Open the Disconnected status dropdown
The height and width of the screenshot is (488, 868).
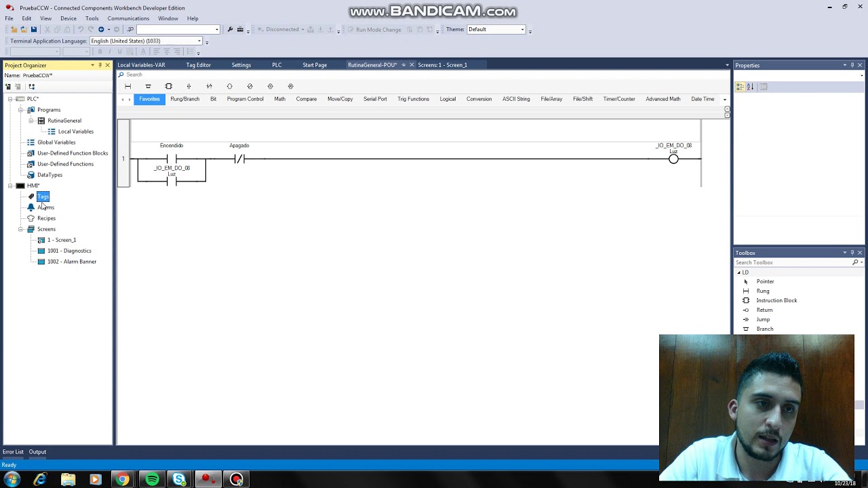click(302, 30)
